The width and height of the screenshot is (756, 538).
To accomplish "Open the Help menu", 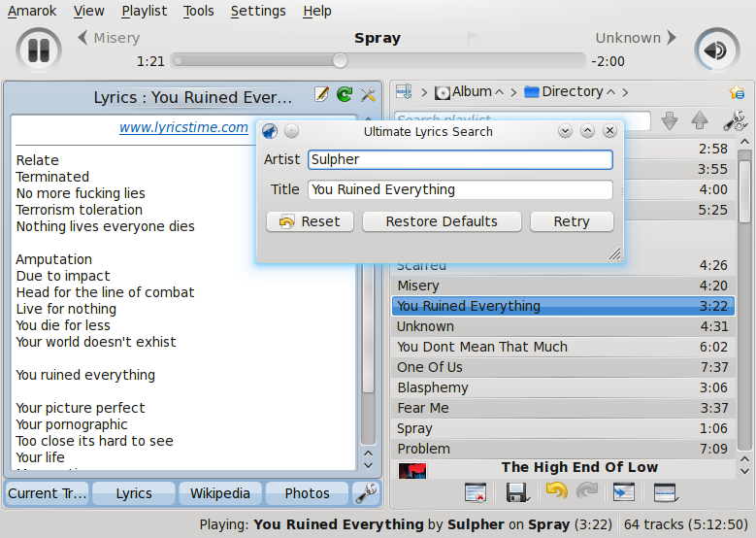I will [316, 11].
